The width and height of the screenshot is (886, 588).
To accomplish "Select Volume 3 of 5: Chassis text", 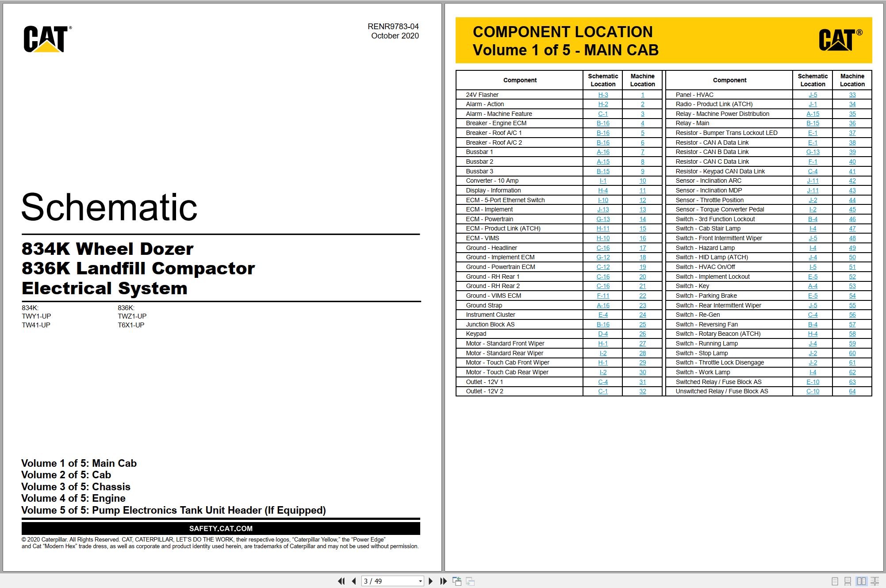I will 76,487.
